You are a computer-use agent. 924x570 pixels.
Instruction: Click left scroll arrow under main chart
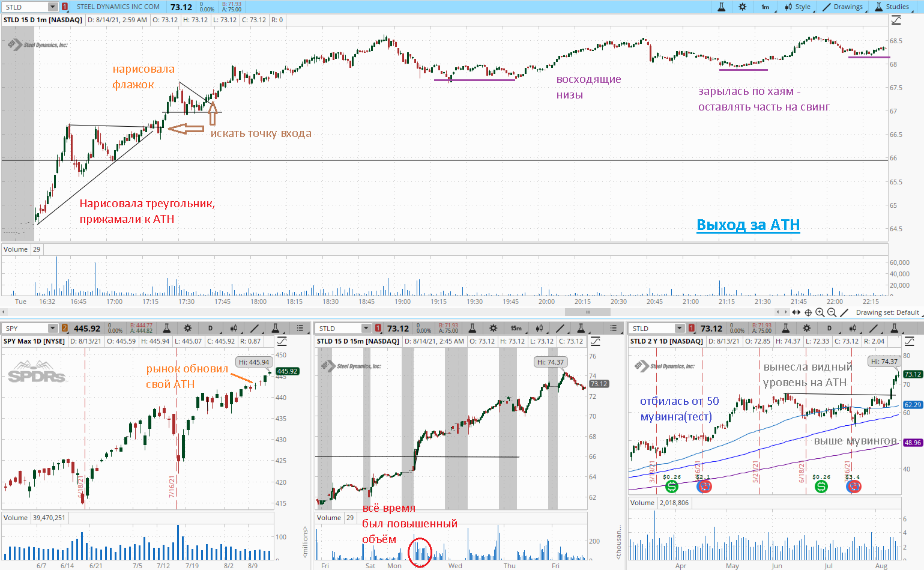(x=4, y=312)
